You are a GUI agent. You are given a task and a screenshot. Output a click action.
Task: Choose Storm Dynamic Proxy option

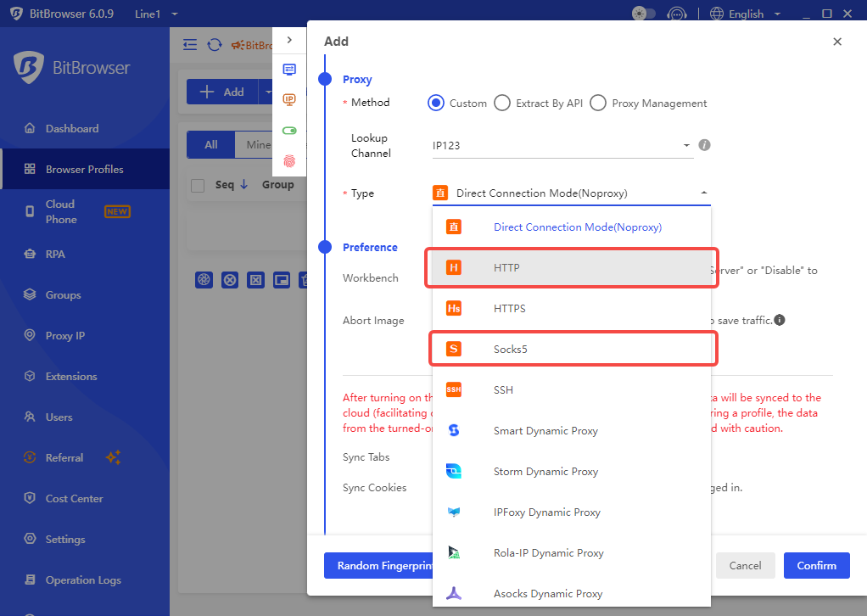(x=571, y=471)
